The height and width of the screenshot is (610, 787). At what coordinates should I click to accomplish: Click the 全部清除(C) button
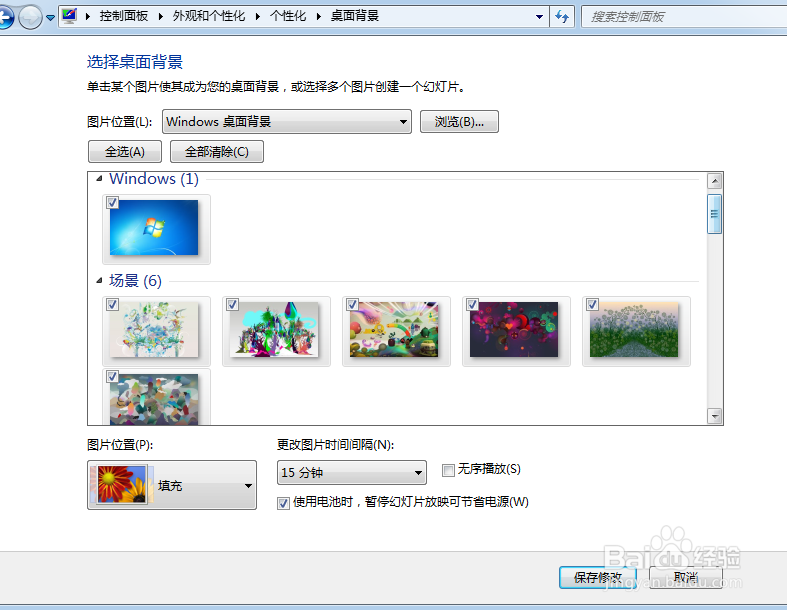(x=217, y=152)
